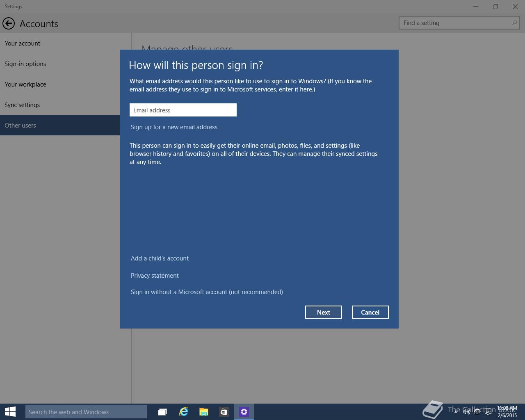
Task: Click the search magnifier in Find a setting
Action: point(514,23)
